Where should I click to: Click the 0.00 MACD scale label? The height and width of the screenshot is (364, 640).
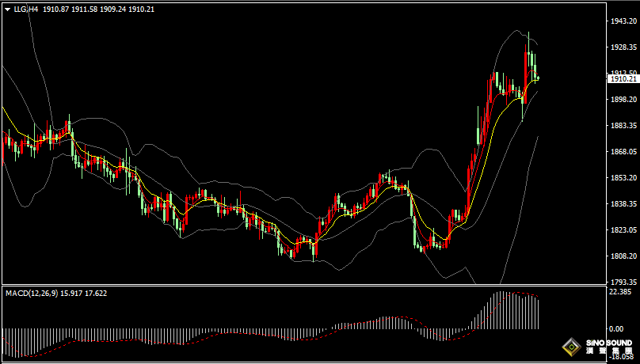point(616,328)
